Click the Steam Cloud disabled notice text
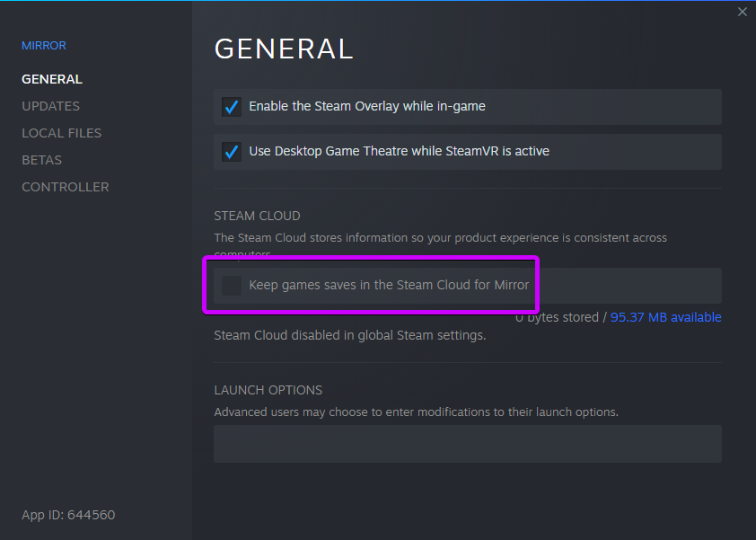756x540 pixels. tap(349, 335)
